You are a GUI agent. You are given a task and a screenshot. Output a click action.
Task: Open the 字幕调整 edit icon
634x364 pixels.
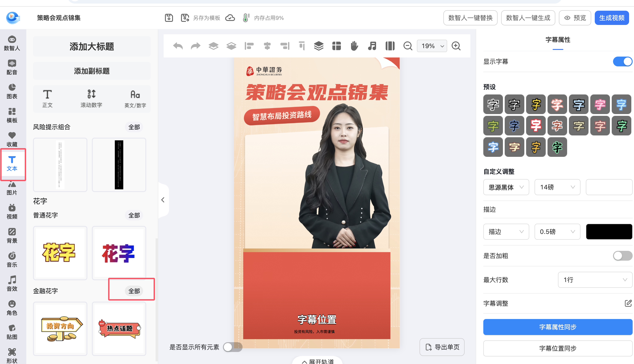[628, 303]
